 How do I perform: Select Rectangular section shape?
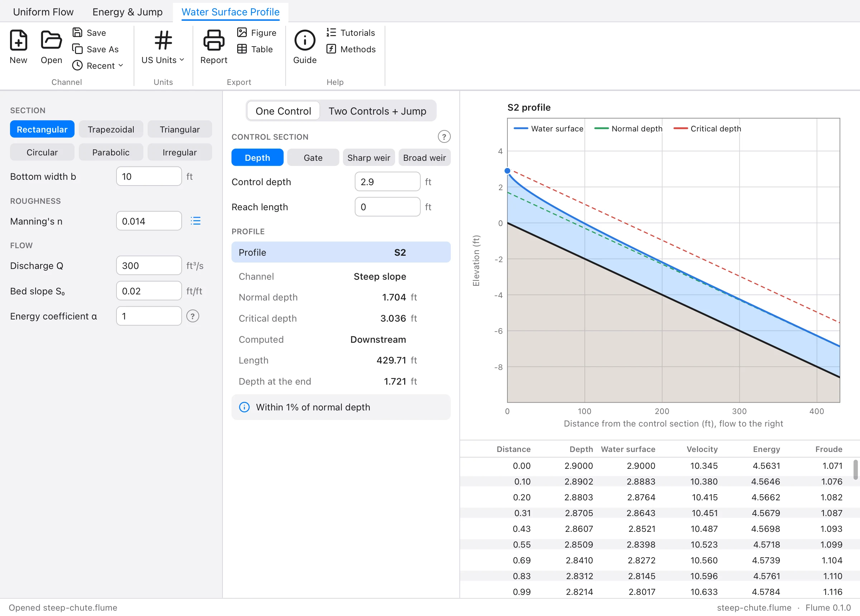coord(42,129)
